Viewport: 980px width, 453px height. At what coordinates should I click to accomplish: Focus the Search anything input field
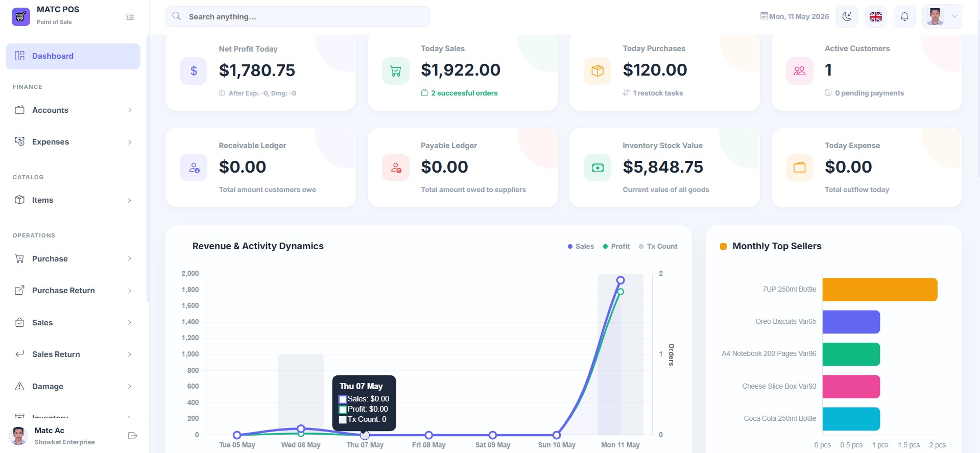click(x=298, y=16)
